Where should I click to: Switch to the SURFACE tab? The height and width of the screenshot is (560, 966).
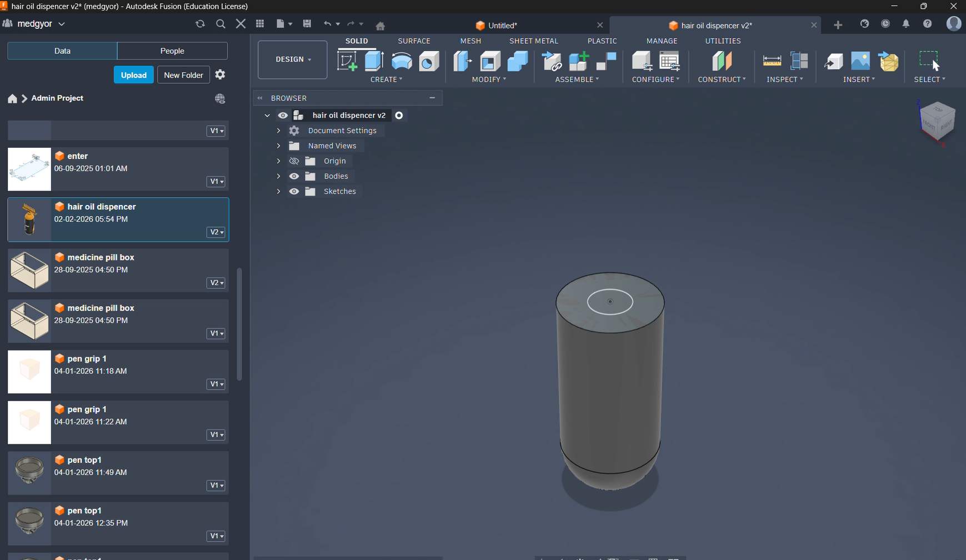(x=414, y=41)
